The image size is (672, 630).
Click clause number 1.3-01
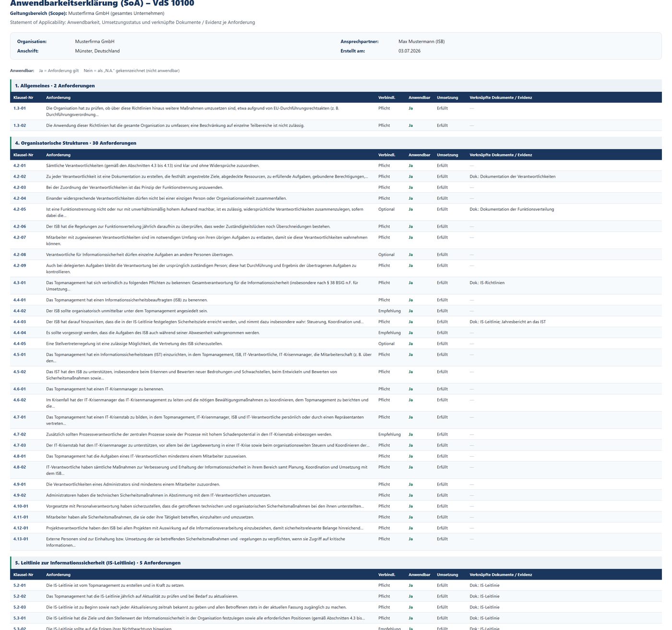tap(20, 109)
